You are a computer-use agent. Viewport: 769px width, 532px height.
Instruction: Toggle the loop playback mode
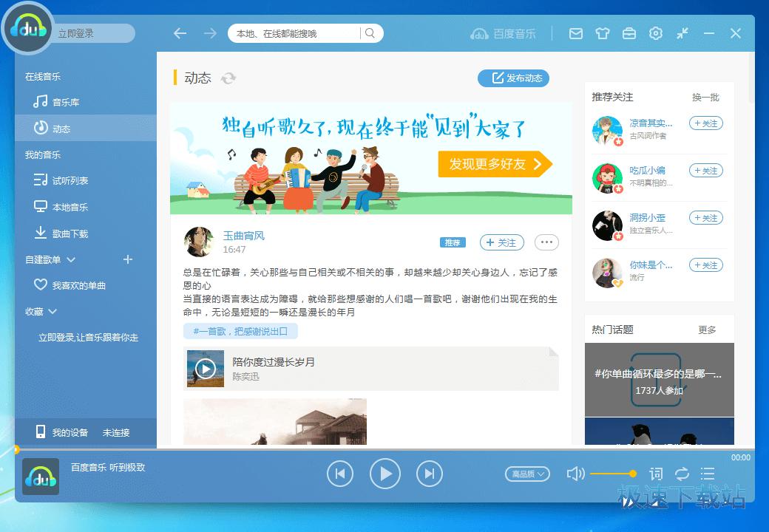tap(682, 474)
